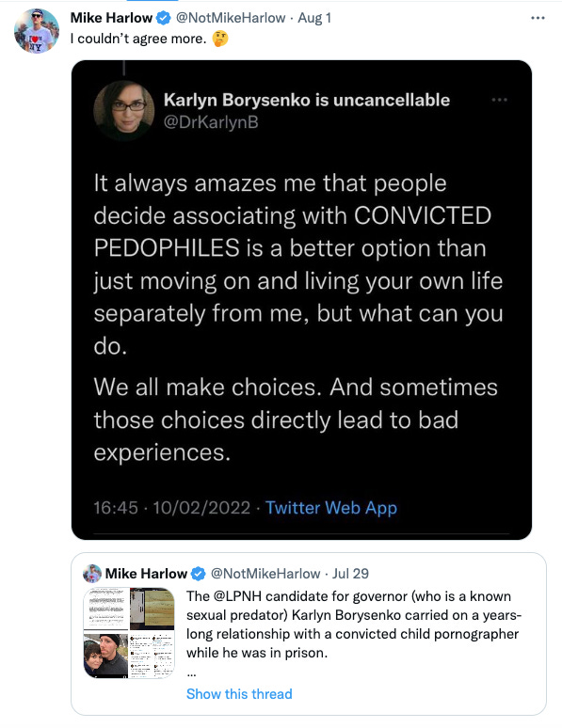Click the Twitter Web App text in screenshot
The width and height of the screenshot is (562, 728).
pos(331,508)
